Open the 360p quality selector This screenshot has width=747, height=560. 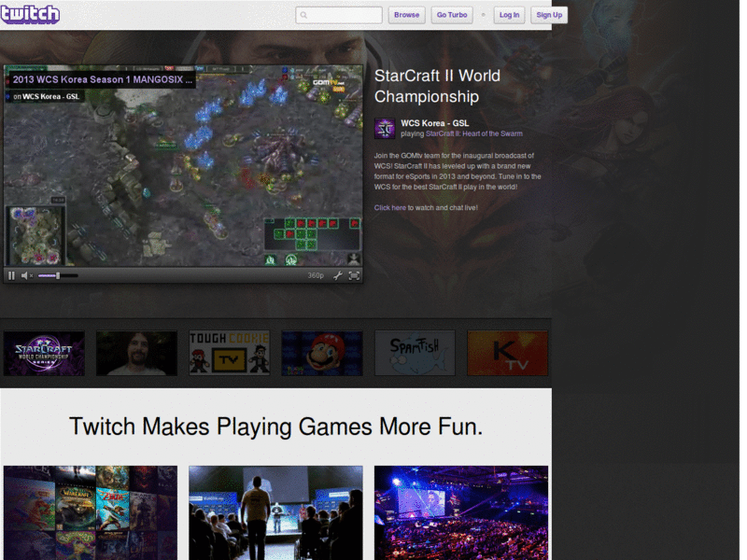(316, 275)
